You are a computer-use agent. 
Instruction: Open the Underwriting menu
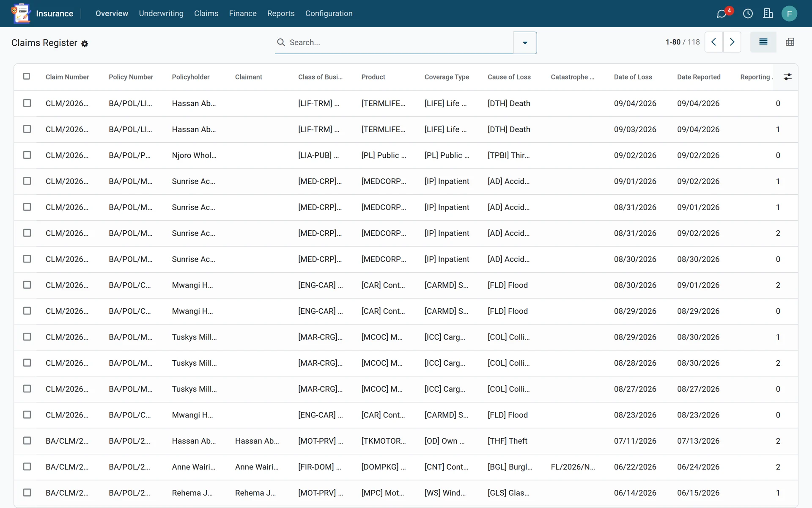pyautogui.click(x=161, y=14)
